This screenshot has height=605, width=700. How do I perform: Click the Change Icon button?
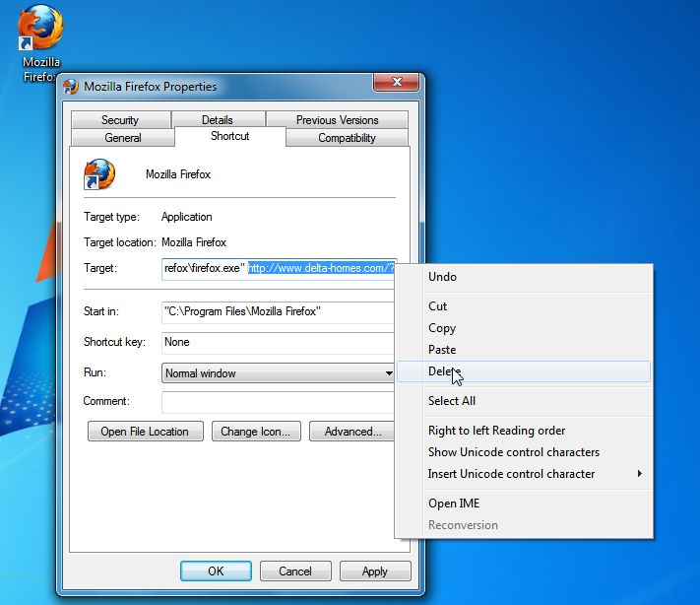[256, 432]
